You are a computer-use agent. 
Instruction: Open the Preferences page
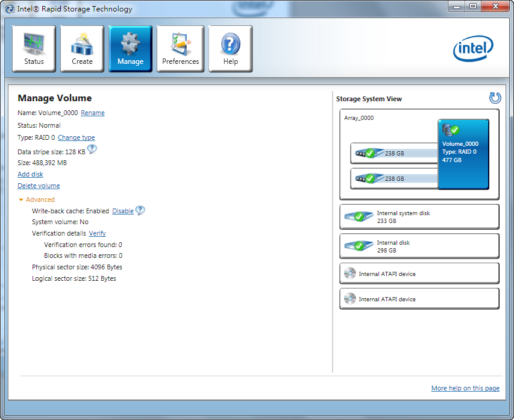point(180,49)
